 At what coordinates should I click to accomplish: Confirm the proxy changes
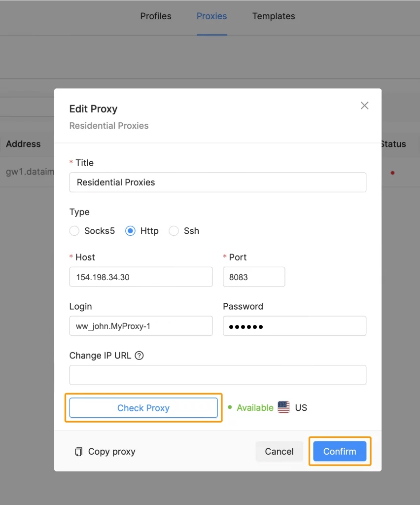click(340, 451)
